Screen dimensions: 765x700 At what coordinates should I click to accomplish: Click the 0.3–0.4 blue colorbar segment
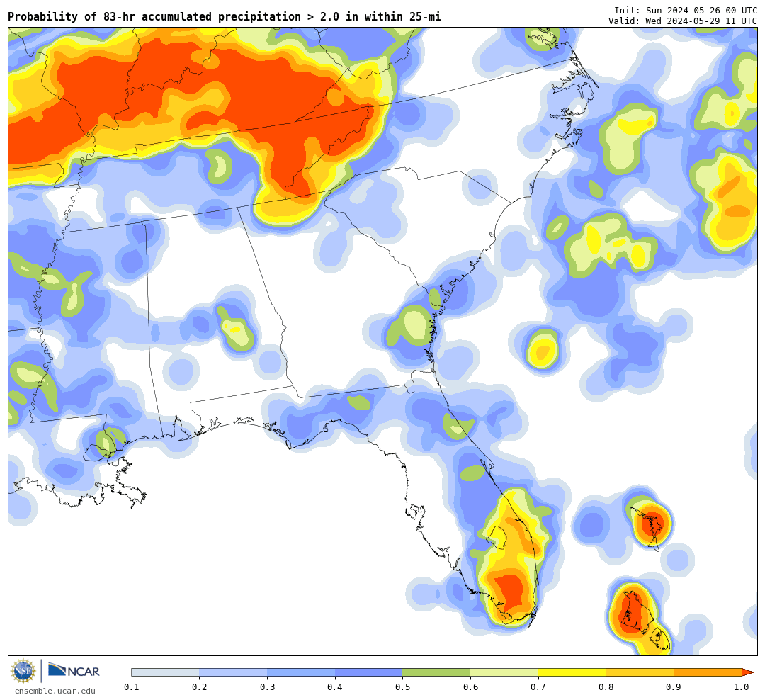click(x=301, y=672)
